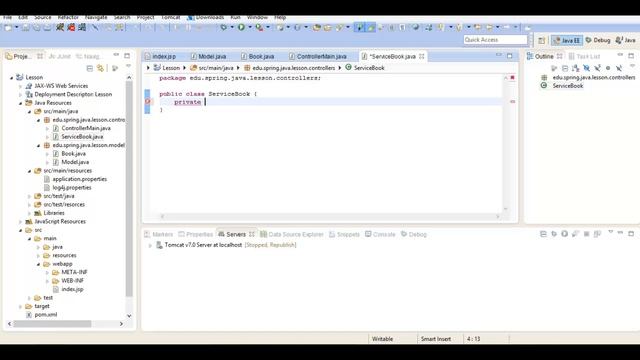
Task: Toggle Sort alphabetically in Outline toolbar
Action: click(x=576, y=68)
